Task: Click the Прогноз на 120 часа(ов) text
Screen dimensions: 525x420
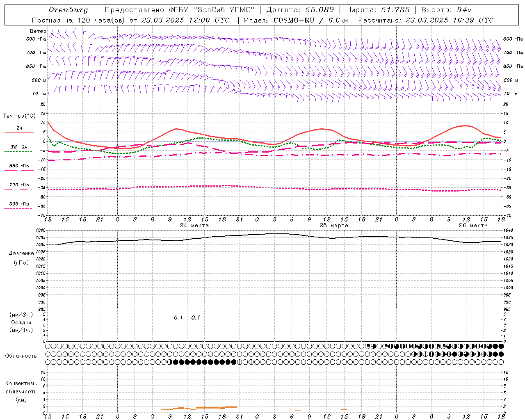Action: [x=79, y=20]
